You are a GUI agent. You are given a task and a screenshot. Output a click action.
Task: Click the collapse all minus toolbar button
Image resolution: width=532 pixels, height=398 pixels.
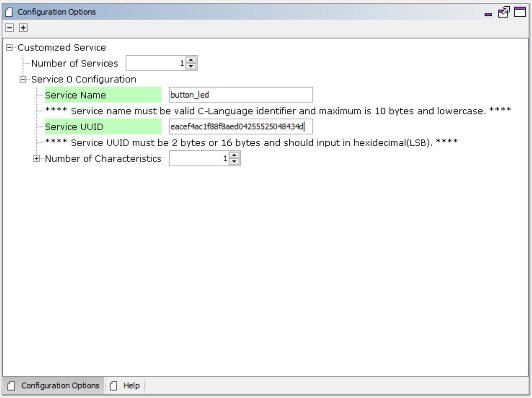(9, 28)
